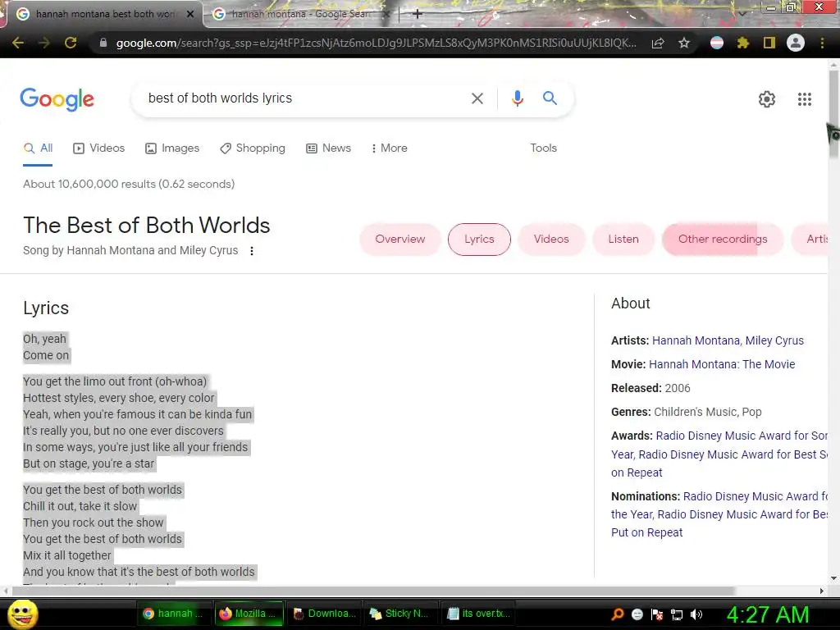Image resolution: width=840 pixels, height=630 pixels.
Task: Start voice search with the microphone
Action: tap(517, 98)
